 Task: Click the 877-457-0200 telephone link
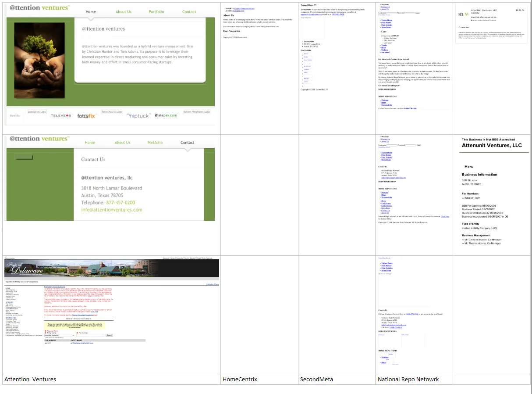[x=121, y=203]
